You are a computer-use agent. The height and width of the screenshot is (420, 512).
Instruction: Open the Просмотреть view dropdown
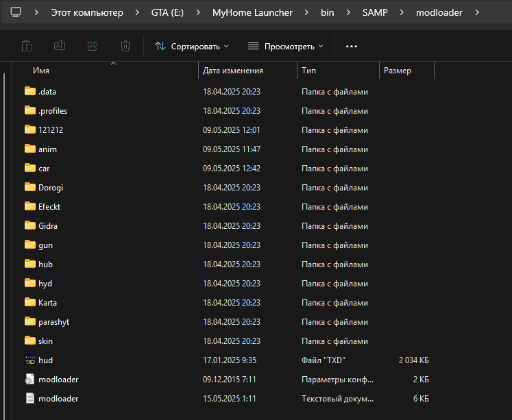pos(285,47)
